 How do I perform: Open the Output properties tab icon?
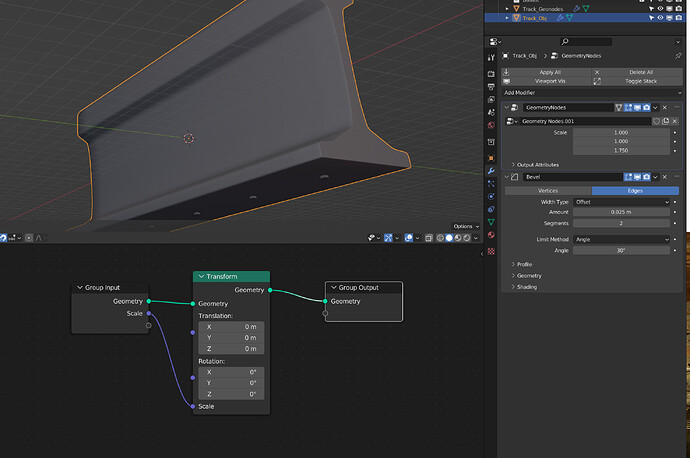491,87
